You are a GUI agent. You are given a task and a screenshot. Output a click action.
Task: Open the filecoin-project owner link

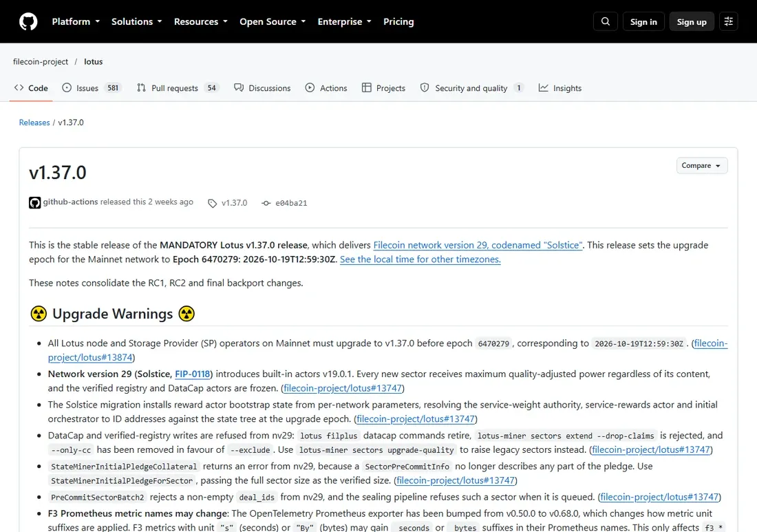point(41,61)
